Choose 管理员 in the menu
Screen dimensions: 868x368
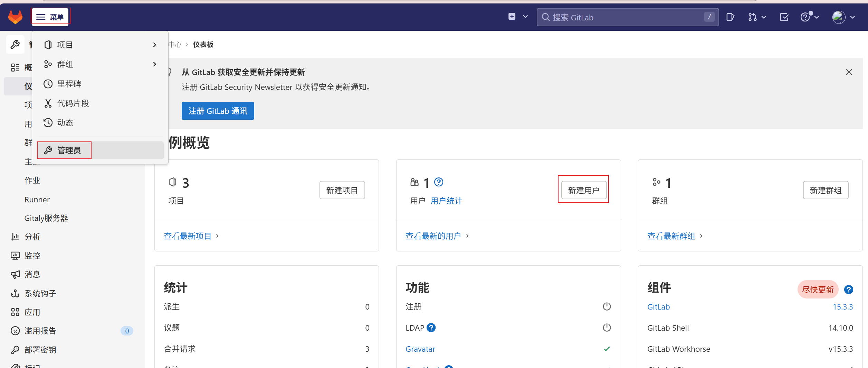click(100, 150)
